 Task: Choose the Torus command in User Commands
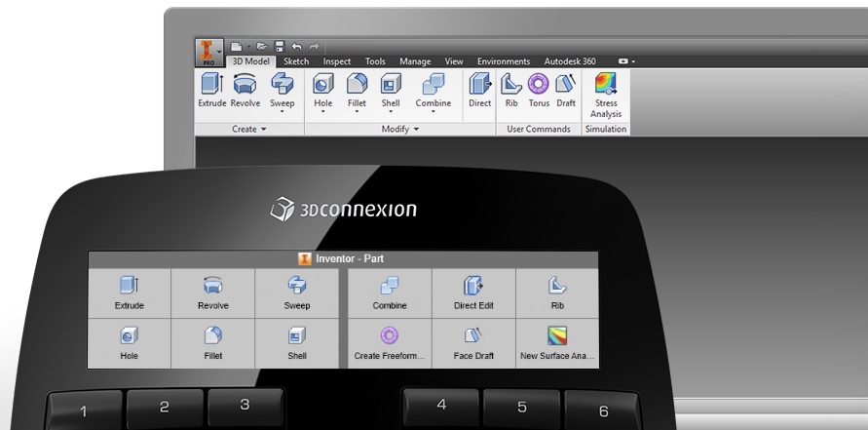538,91
